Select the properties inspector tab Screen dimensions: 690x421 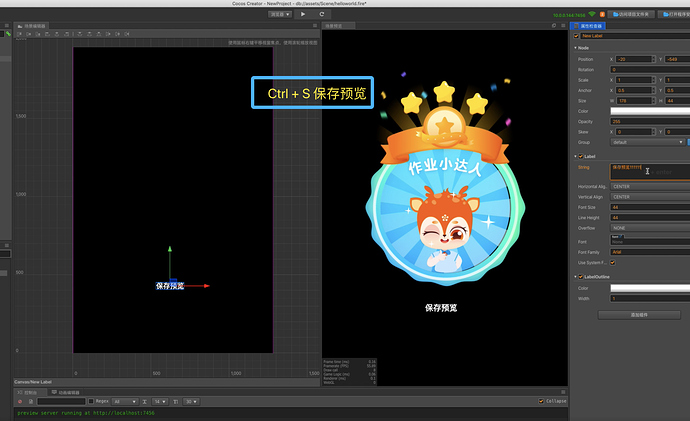pyautogui.click(x=588, y=26)
